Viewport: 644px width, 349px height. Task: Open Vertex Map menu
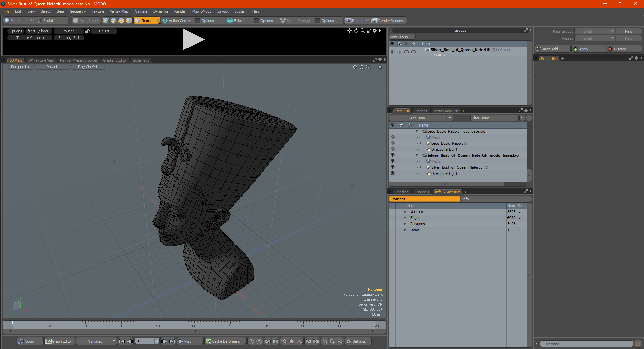[x=119, y=11]
